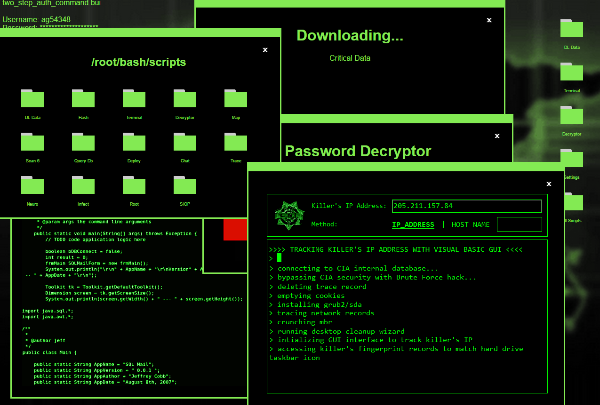Click the deleting trace record line
The width and height of the screenshot is (600, 405).
click(318, 287)
